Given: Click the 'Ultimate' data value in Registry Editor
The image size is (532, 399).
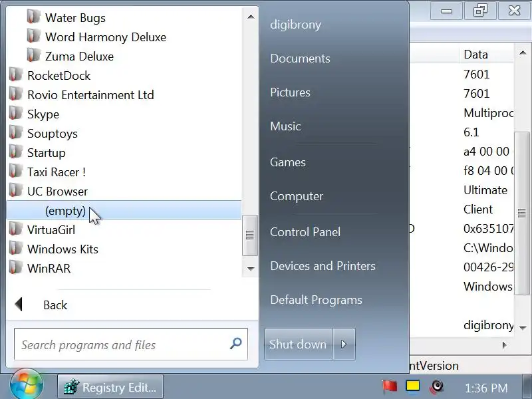Looking at the screenshot, I should click(x=485, y=190).
